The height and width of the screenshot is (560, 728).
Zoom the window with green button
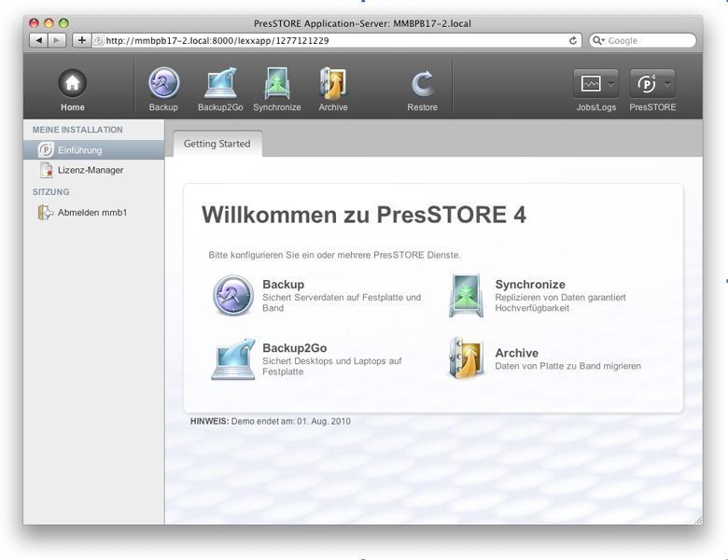pyautogui.click(x=63, y=22)
